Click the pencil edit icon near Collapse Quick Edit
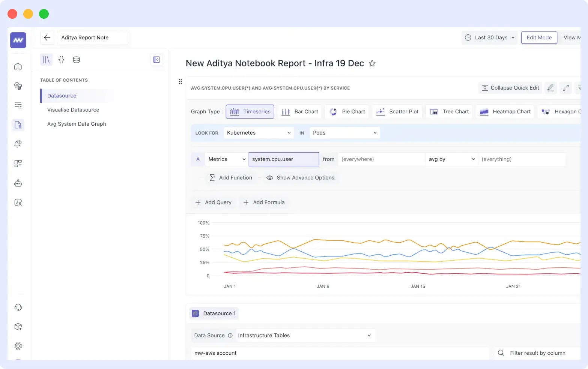This screenshot has height=369, width=588. click(550, 88)
